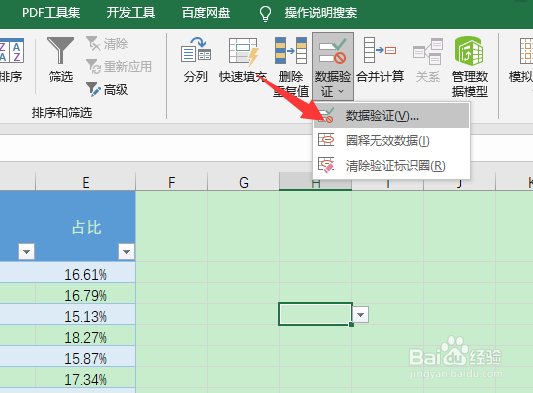Click the cell containing 16.61%
The image size is (533, 393).
click(x=86, y=272)
